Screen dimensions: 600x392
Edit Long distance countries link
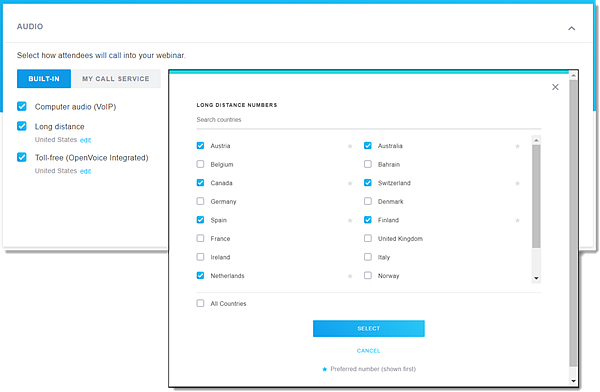click(85, 140)
